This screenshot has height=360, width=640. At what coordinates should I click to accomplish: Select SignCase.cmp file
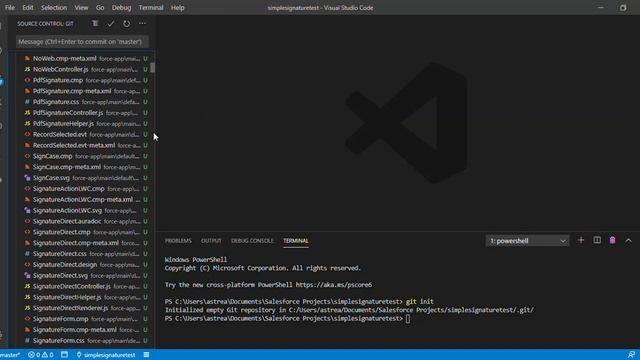(x=82, y=156)
